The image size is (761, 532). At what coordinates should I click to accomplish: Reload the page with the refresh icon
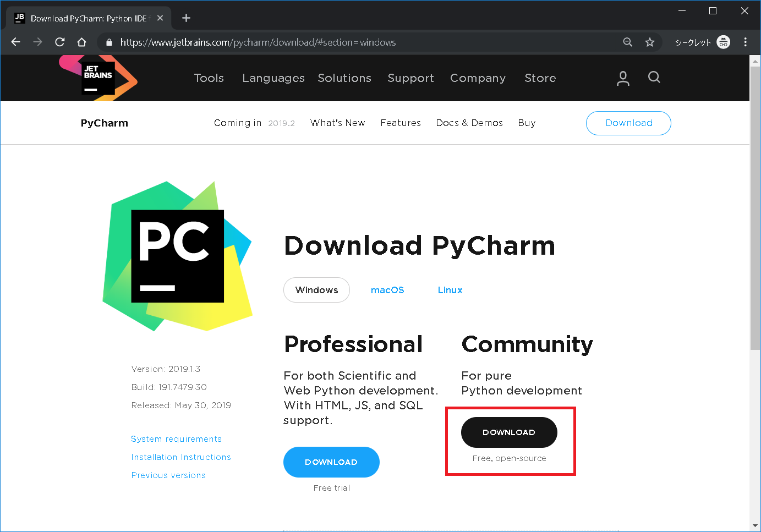[60, 42]
